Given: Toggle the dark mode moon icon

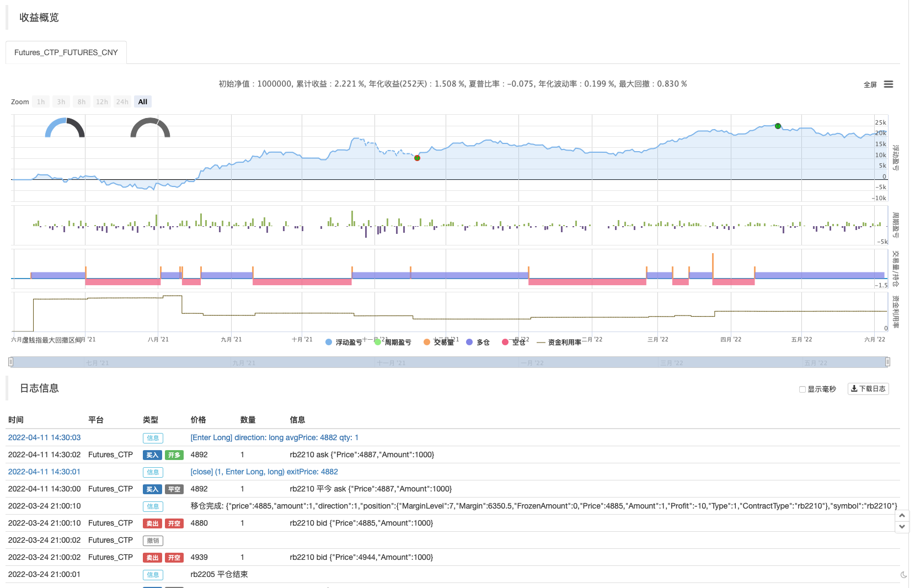Looking at the screenshot, I should 903,575.
